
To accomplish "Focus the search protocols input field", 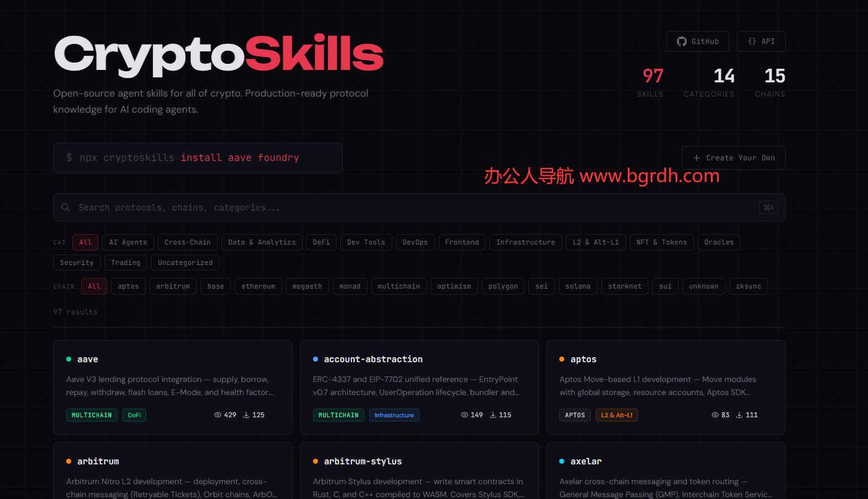I will pos(419,207).
